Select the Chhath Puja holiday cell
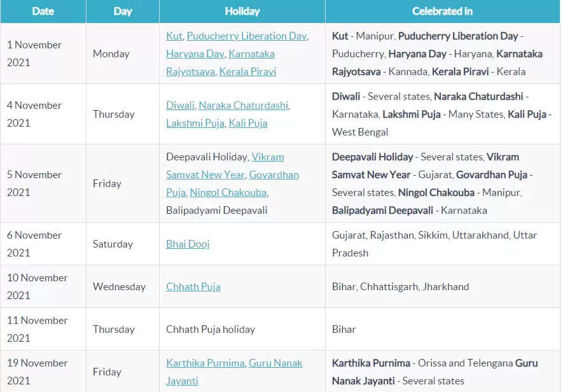The height and width of the screenshot is (392, 563). 242,329
